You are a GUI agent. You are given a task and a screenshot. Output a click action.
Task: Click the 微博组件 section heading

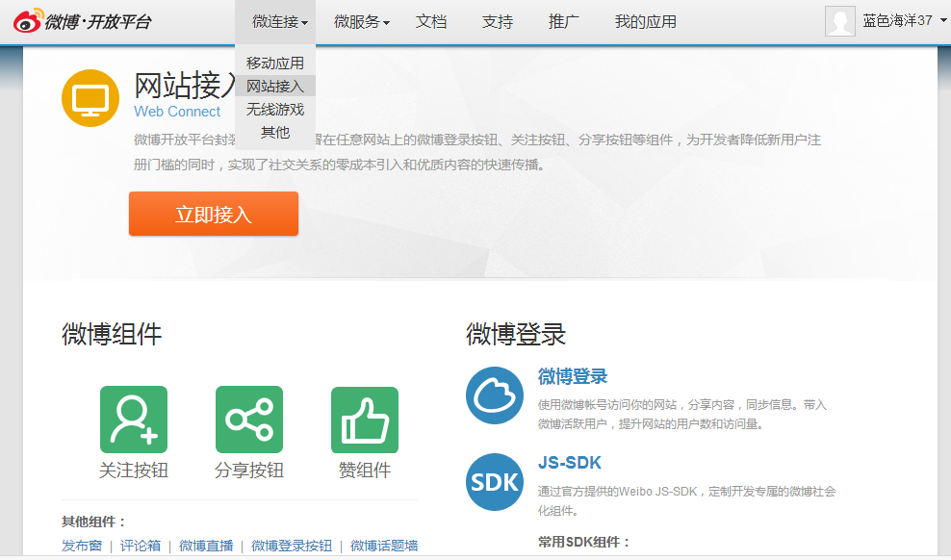pos(112,334)
